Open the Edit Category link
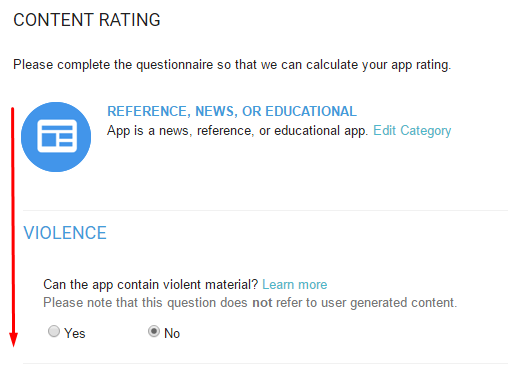 coord(412,131)
